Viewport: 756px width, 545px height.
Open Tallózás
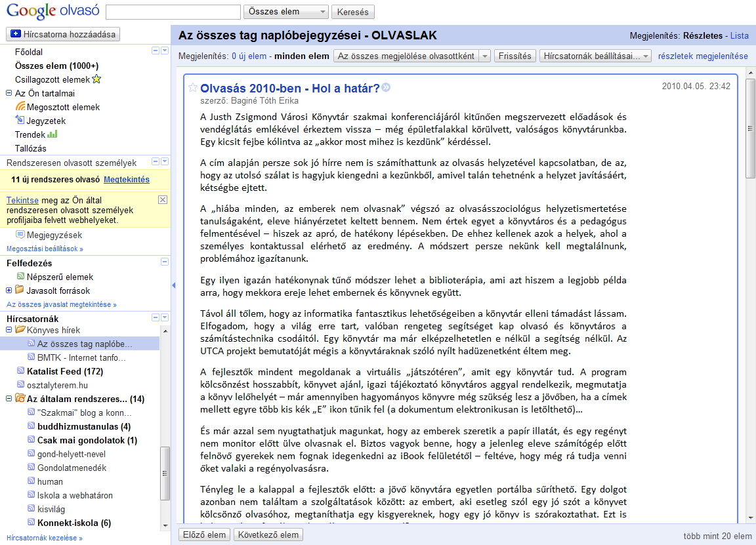point(30,148)
